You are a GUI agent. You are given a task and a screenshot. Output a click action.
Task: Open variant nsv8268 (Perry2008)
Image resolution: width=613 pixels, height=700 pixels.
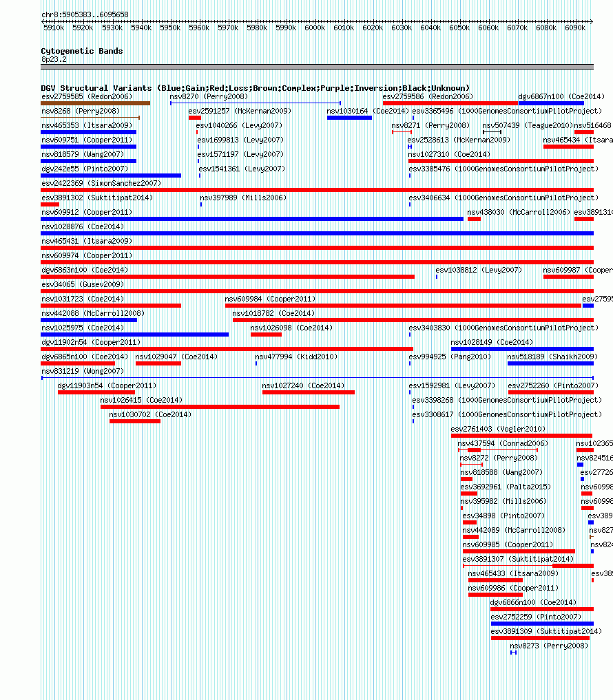coord(81,111)
